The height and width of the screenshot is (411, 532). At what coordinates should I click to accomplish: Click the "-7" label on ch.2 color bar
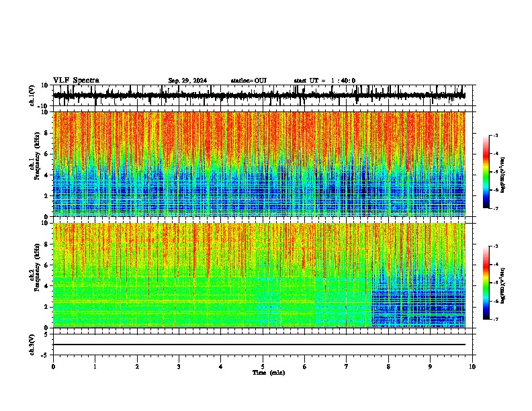(495, 319)
